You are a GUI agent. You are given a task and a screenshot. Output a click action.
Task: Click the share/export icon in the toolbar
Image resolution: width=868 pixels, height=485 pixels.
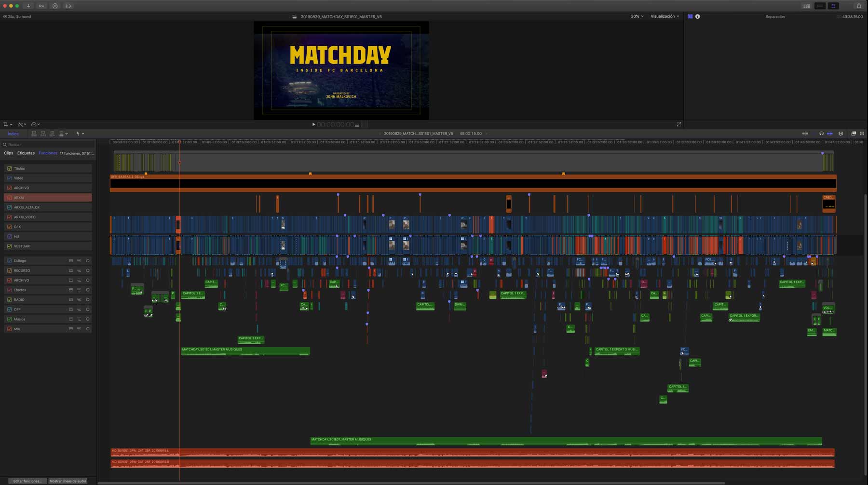click(x=858, y=6)
